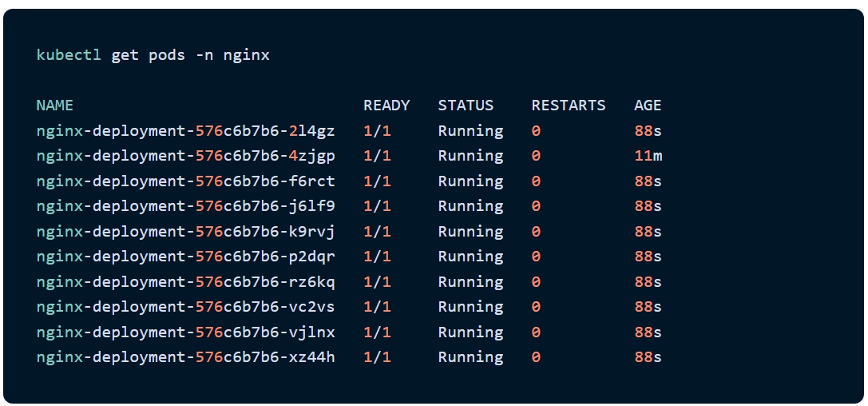Click pod name ending in 2l4gz
The width and height of the screenshot is (868, 406).
[185, 130]
